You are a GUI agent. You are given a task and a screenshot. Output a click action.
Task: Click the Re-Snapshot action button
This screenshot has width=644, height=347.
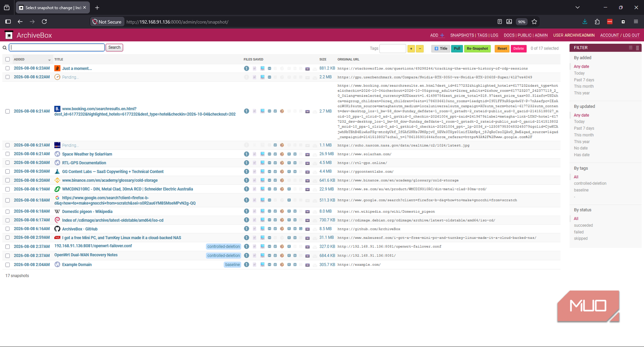(x=477, y=48)
